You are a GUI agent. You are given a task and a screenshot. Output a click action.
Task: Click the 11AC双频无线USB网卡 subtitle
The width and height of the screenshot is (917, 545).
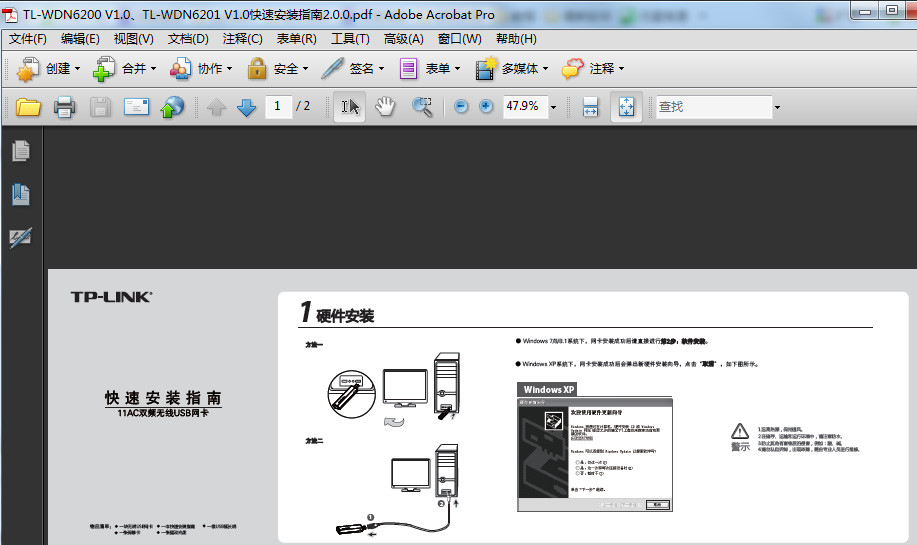(x=163, y=413)
